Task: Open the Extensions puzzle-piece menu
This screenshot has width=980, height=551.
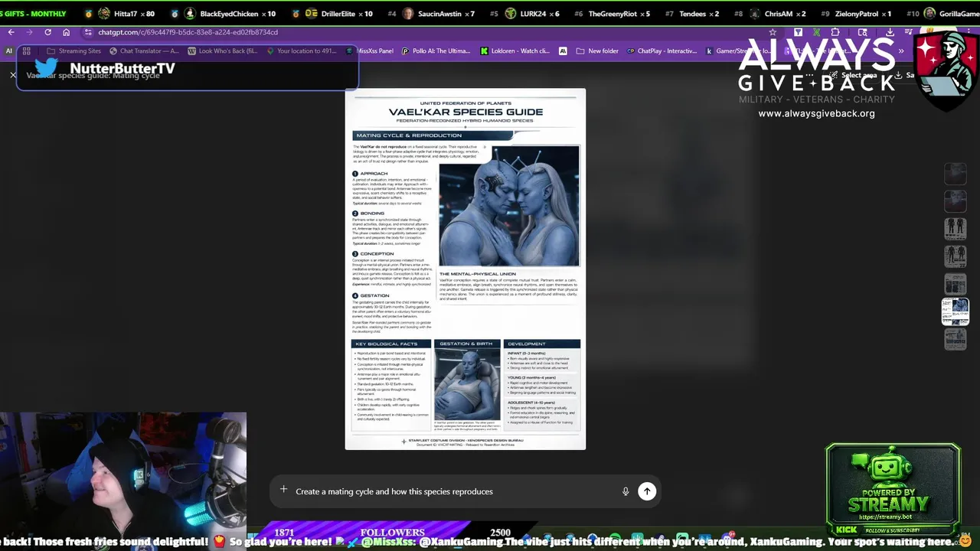Action: click(x=835, y=32)
